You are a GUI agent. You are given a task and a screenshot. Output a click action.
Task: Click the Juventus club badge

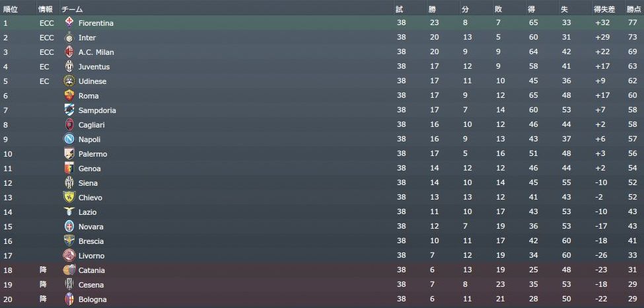(69, 67)
